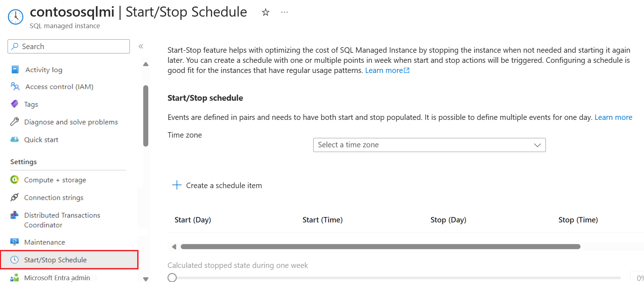This screenshot has height=282, width=644.
Task: Open the Select a time zone dropdown
Action: (x=429, y=145)
